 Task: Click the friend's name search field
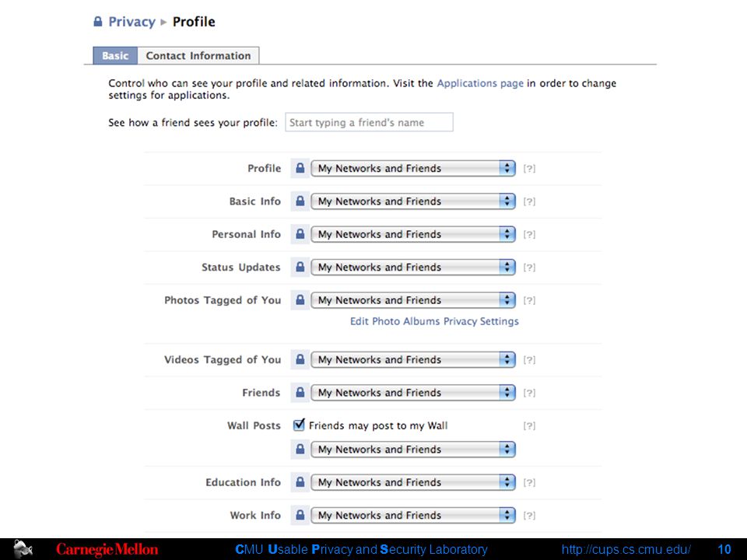tap(369, 122)
